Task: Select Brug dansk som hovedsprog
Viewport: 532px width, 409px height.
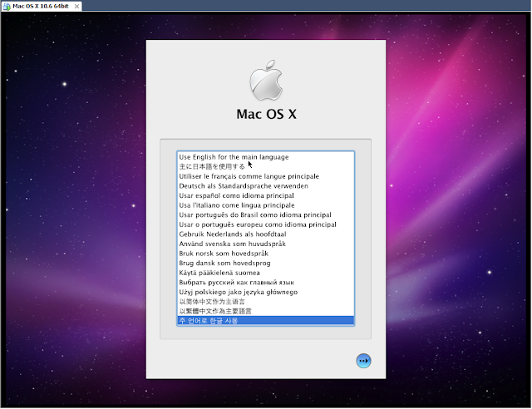Action: pos(266,263)
